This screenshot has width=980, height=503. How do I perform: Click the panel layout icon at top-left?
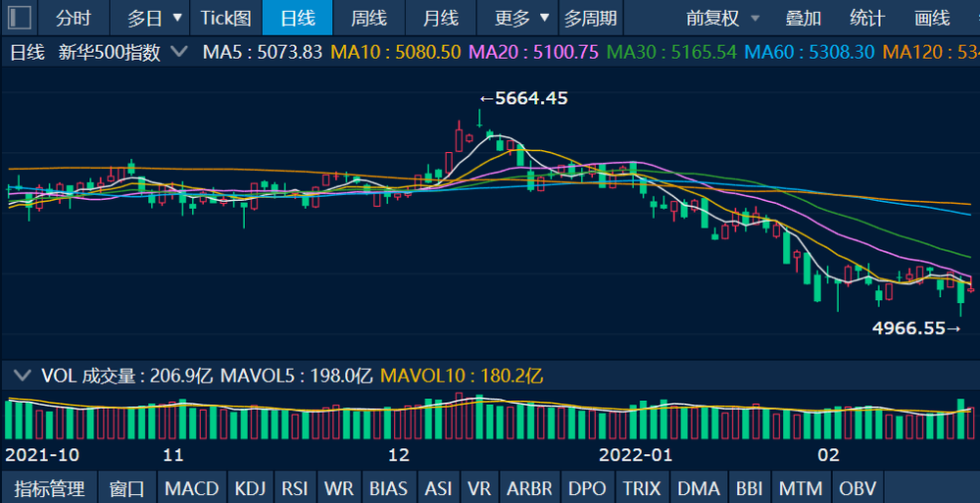(20, 18)
